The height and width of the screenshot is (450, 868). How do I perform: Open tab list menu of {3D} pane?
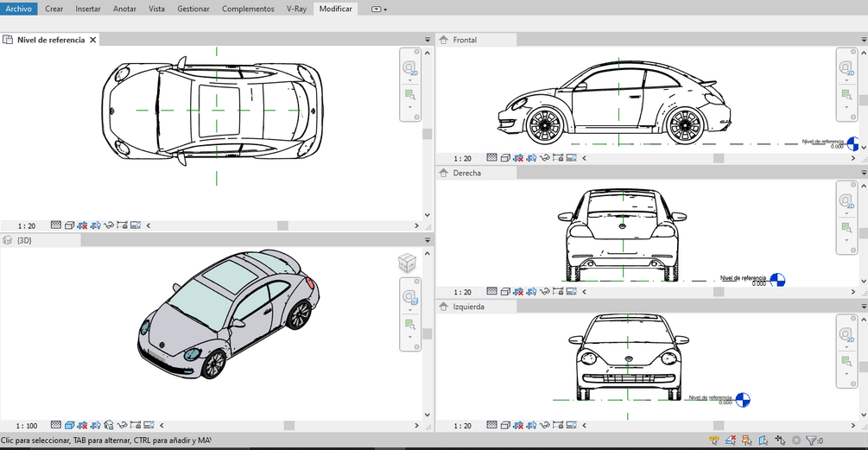(428, 240)
